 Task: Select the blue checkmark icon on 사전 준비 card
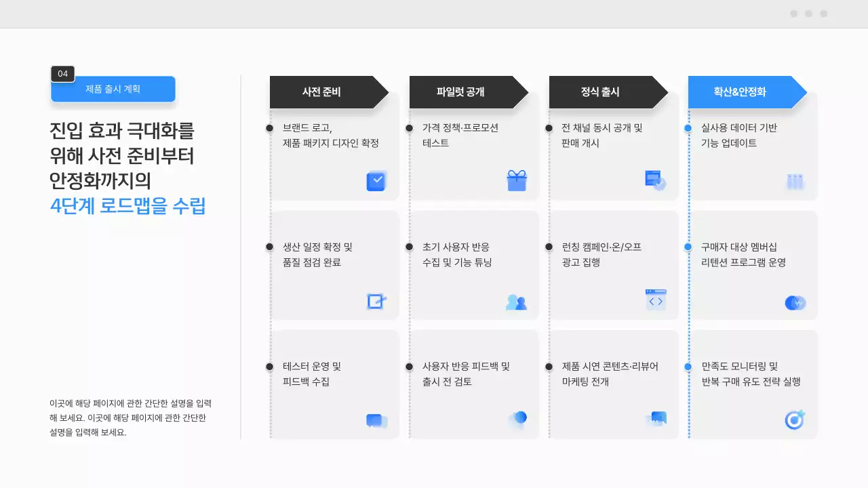pos(376,181)
